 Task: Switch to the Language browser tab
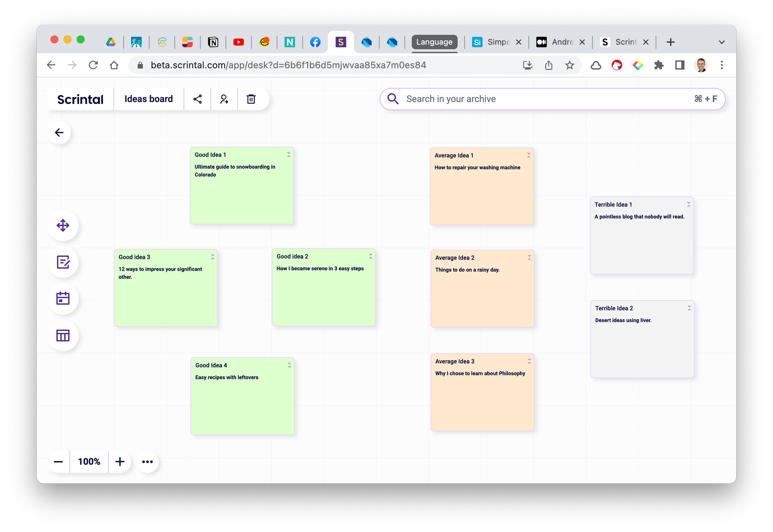click(434, 42)
